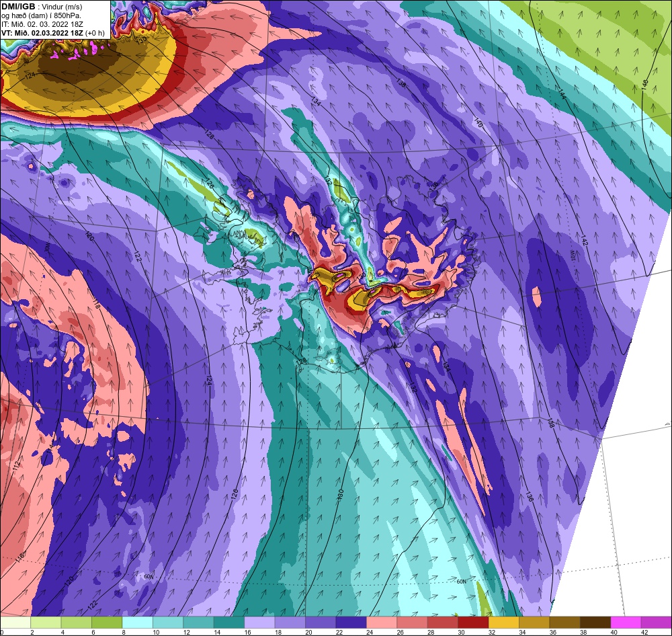Image resolution: width=672 pixels, height=636 pixels.
Task: Click the legend tick label '8'
Action: coord(124,632)
